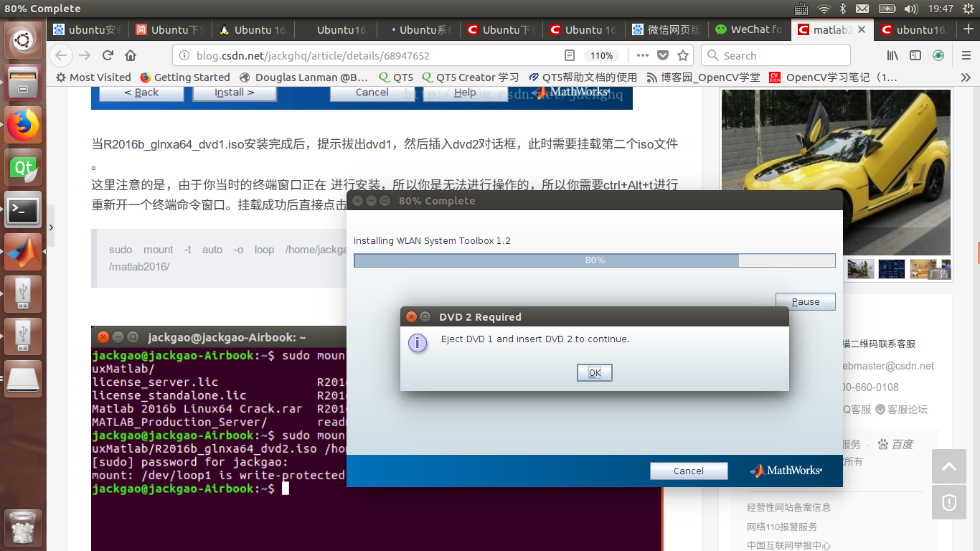Cancel the MATLAB installer at 80%
This screenshot has height=551, width=980.
[689, 471]
